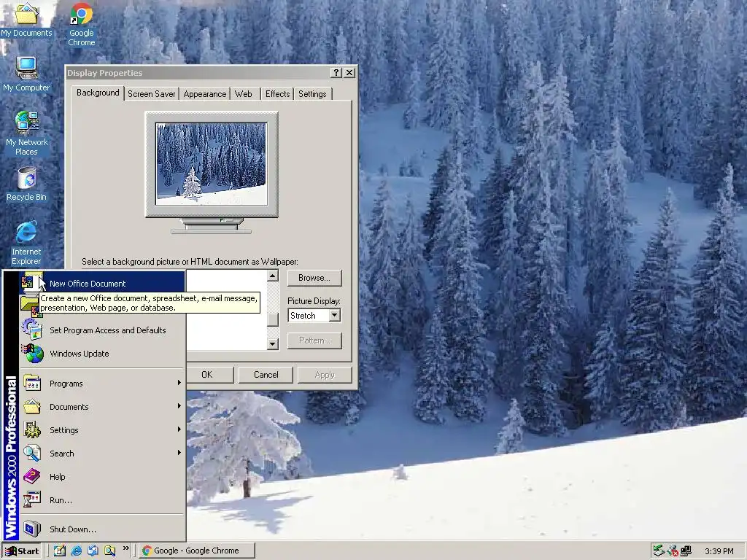This screenshot has height=560, width=747.
Task: Switch to Google Chrome taskbar window
Action: coord(197,551)
